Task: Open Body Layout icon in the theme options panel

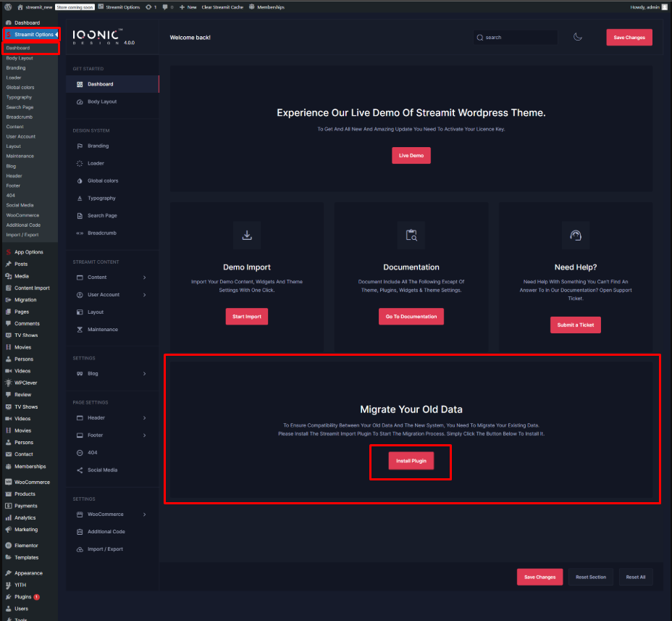Action: (x=80, y=102)
